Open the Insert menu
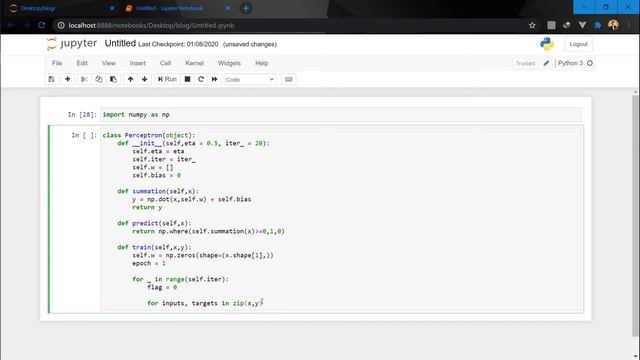Screen dimensions: 640x360 (138, 63)
